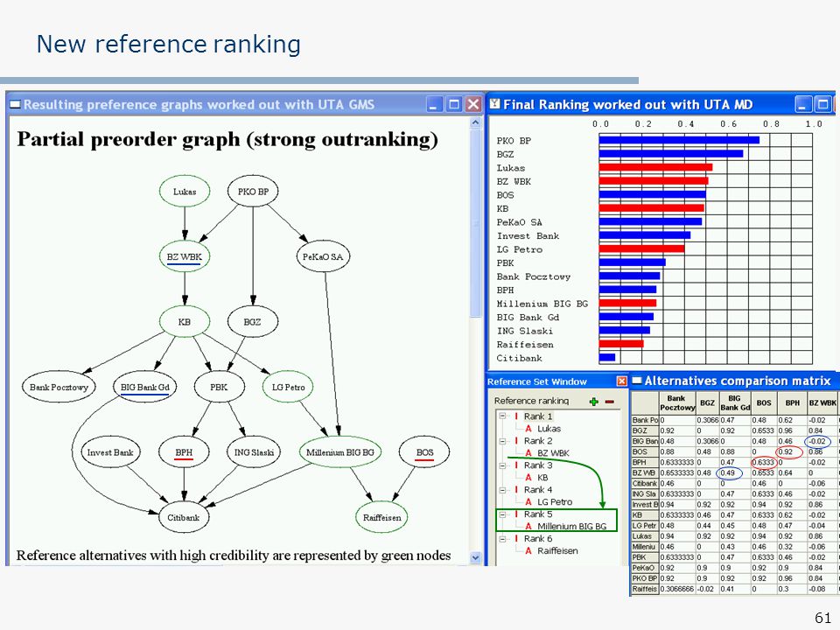Click the Reference ranking label
Viewport: 840px width, 630px height.
coord(531,401)
